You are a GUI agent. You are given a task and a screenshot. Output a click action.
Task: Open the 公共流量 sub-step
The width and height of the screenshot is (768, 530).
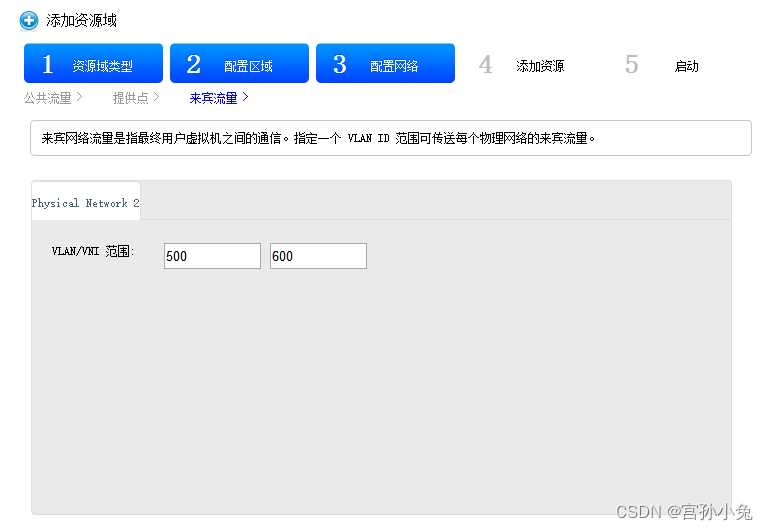(53, 98)
